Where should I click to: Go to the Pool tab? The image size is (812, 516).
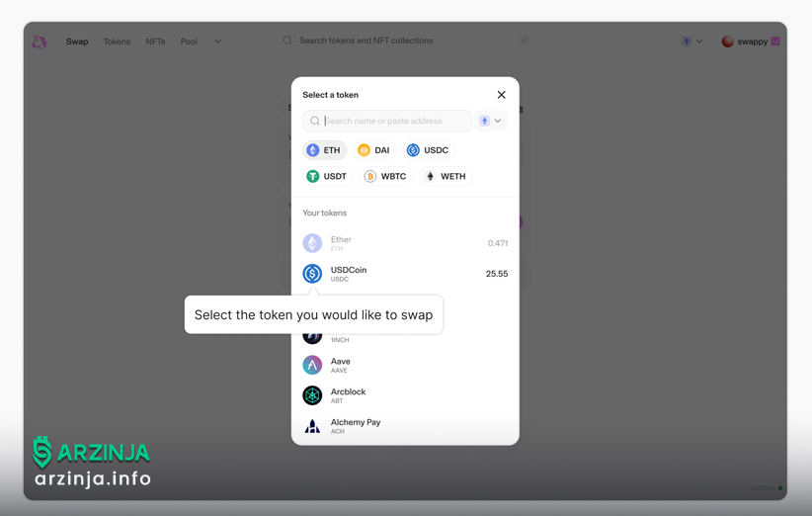pos(189,42)
